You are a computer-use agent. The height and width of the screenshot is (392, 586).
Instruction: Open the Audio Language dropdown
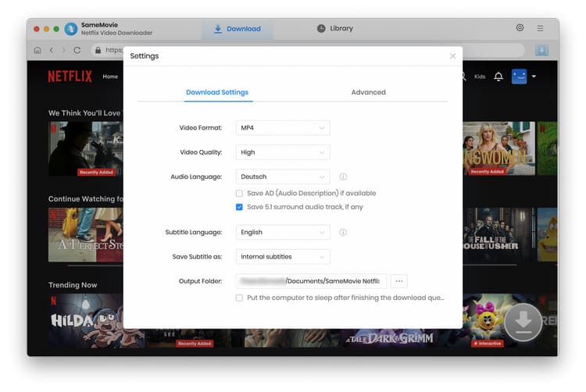tap(283, 176)
